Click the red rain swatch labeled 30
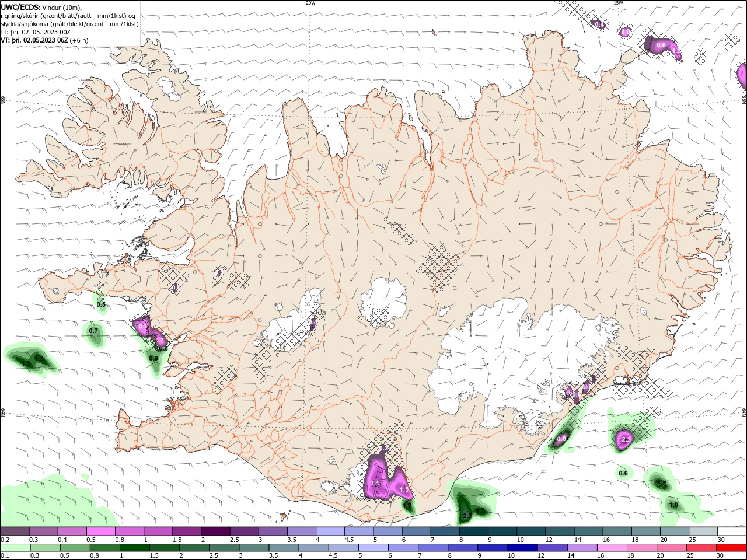 (x=731, y=548)
